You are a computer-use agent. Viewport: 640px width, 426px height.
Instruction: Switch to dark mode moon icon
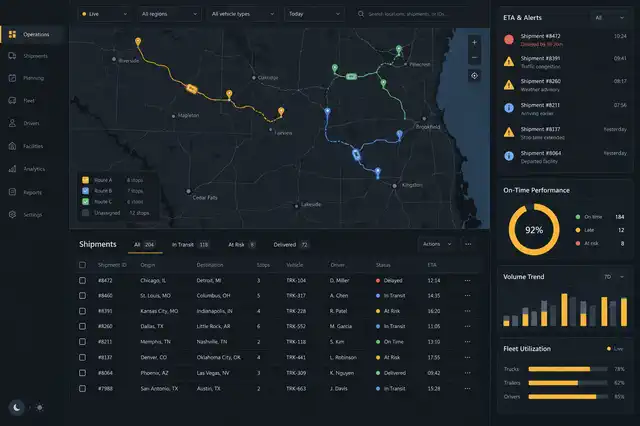(17, 407)
